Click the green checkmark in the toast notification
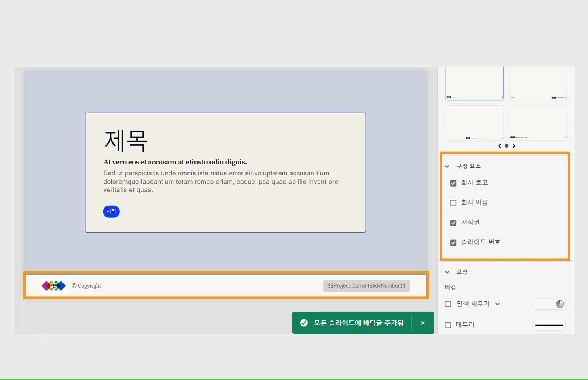Viewport: 588px width, 380px height. click(304, 323)
